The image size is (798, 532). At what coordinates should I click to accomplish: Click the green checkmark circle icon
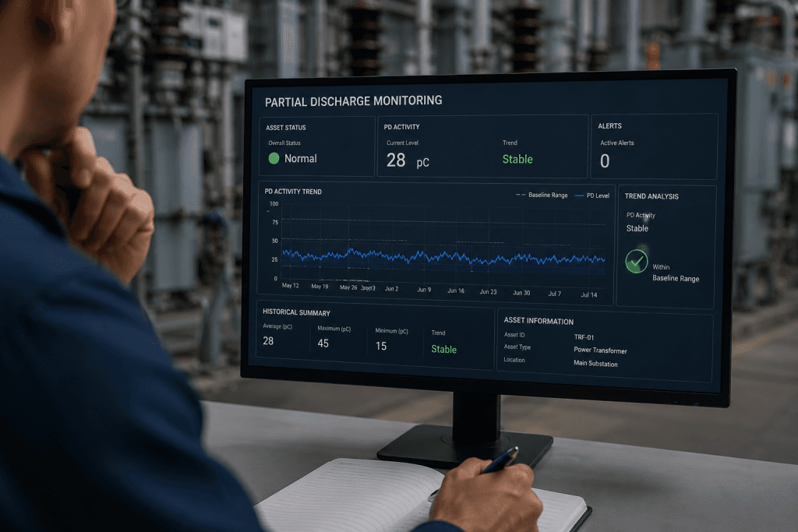point(636,262)
